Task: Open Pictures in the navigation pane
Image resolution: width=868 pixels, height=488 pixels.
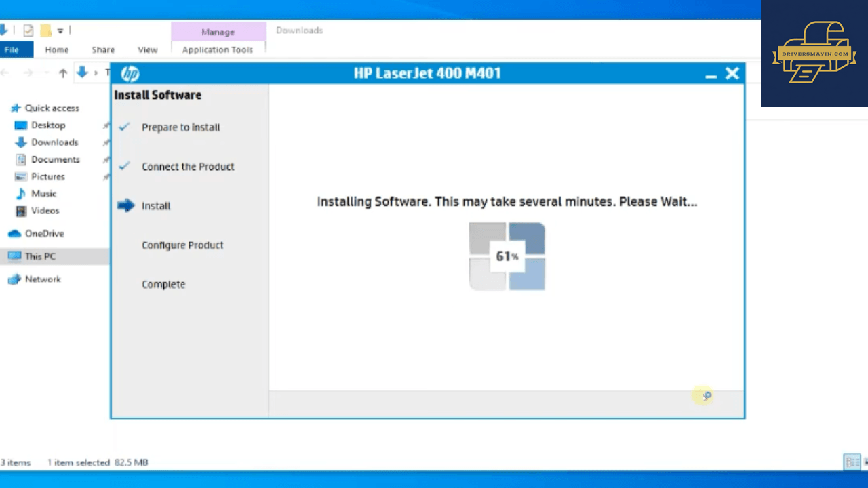Action: 48,176
